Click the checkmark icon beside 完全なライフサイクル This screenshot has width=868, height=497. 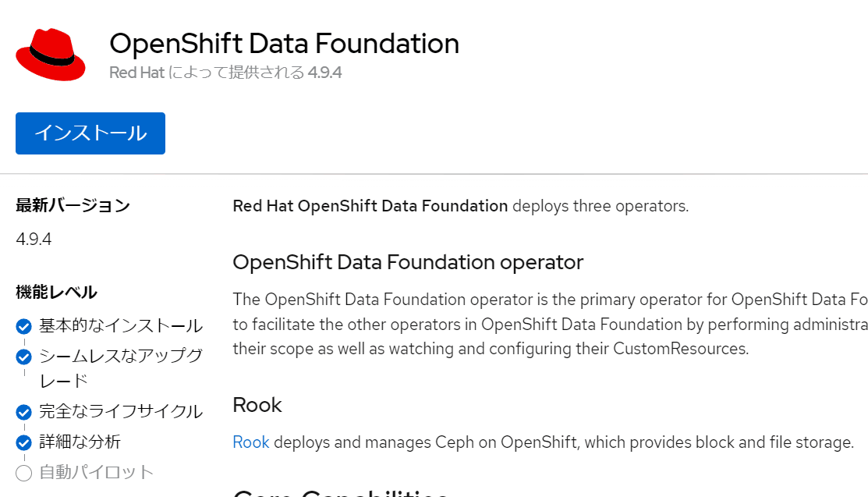click(24, 412)
